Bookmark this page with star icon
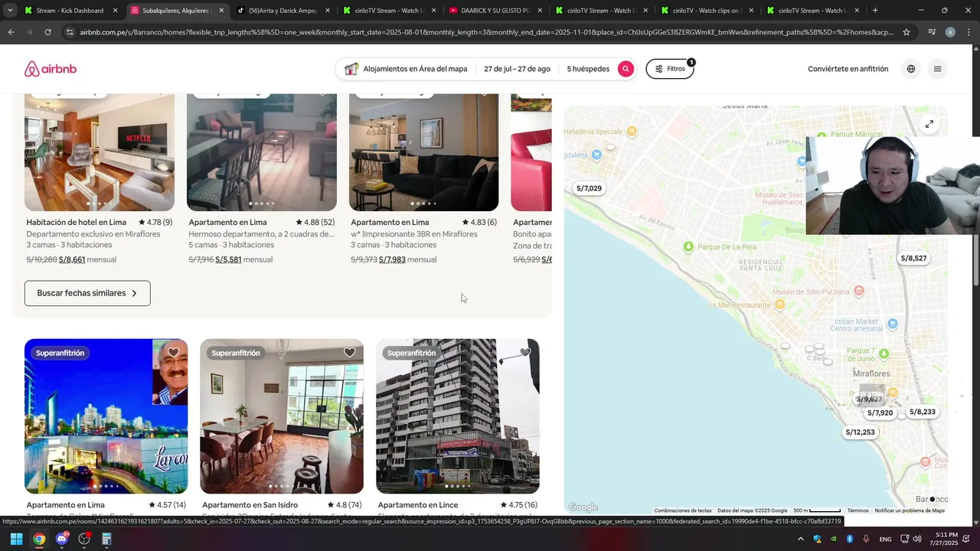 point(906,32)
